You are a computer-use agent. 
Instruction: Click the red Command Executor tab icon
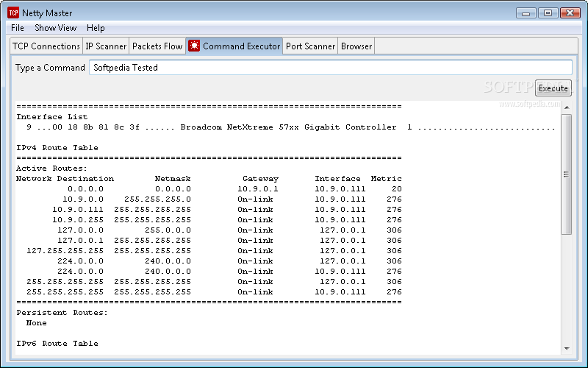pos(194,46)
